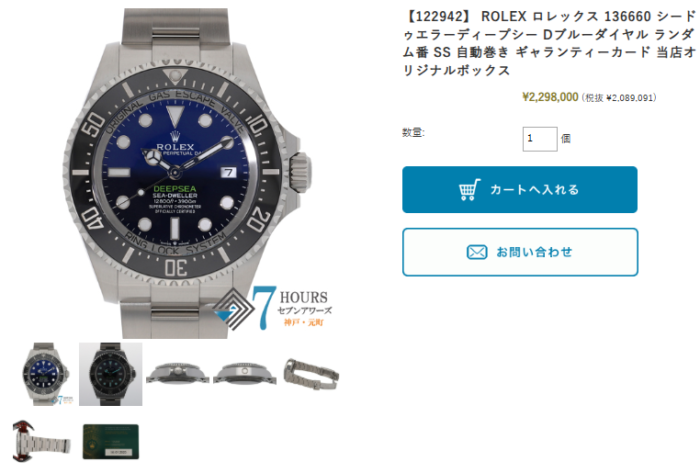Viewport: 700px width, 473px height.
Task: View the angled bracelet thumbnail
Action: click(311, 374)
